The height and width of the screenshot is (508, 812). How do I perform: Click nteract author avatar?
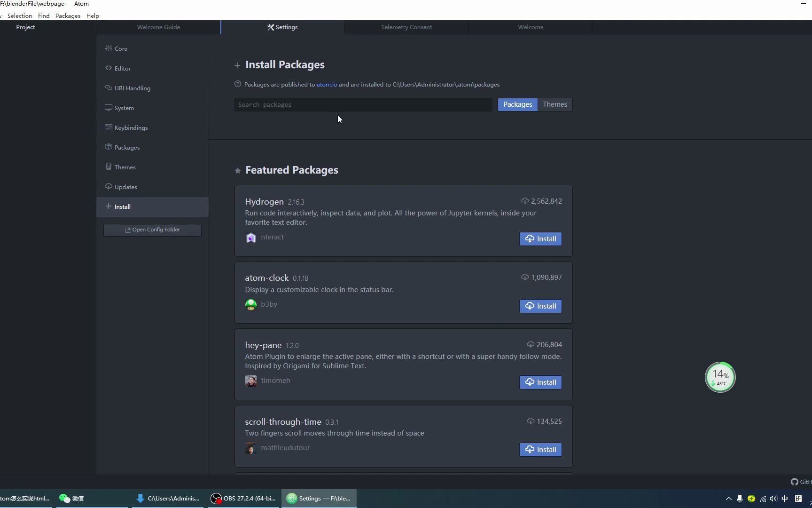[251, 238]
